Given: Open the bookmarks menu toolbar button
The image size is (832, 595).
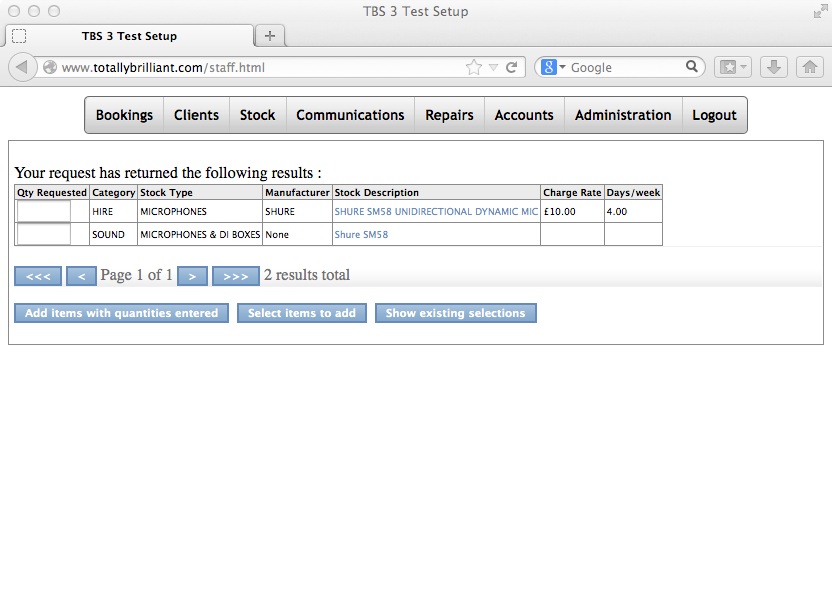Looking at the screenshot, I should tap(732, 67).
